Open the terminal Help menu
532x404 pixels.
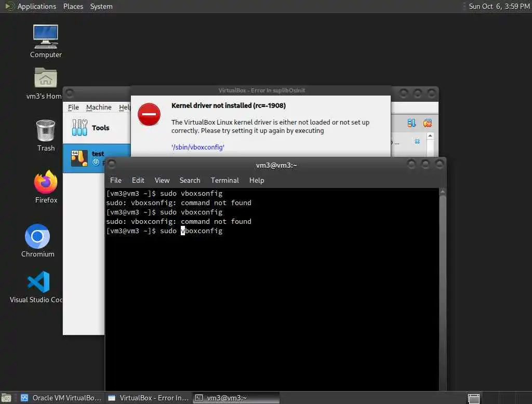257,181
